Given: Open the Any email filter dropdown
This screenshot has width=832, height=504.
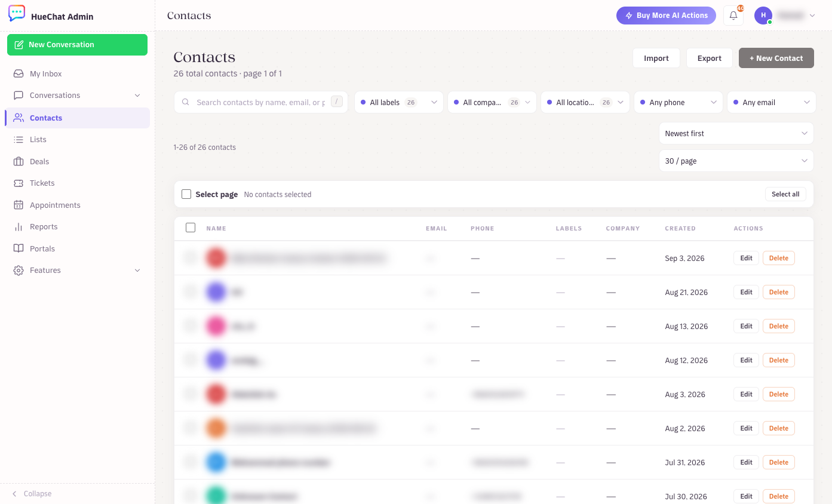Looking at the screenshot, I should pyautogui.click(x=772, y=102).
